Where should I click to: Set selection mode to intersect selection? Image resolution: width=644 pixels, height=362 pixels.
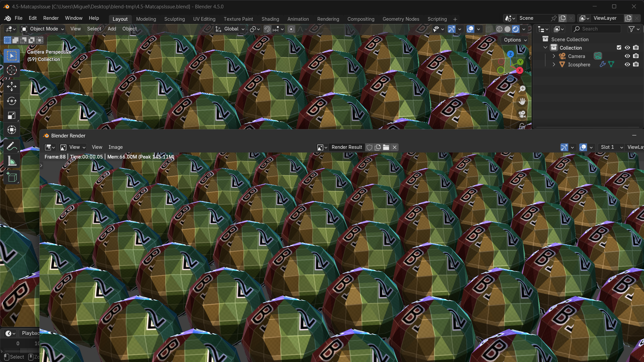click(x=40, y=40)
